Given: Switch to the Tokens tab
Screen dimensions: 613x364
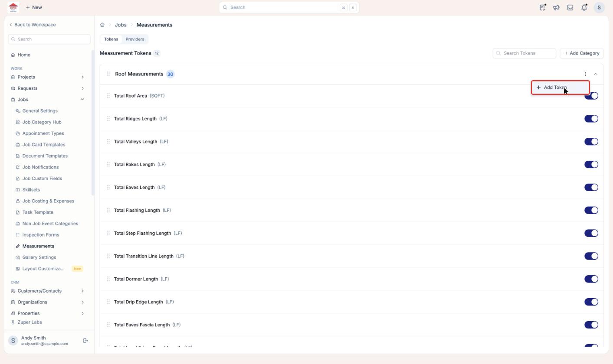Looking at the screenshot, I should 111,39.
